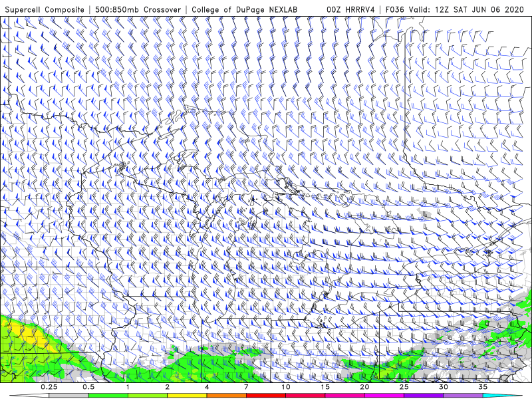Select the yellow-green 1–2 color bar segment
The height and width of the screenshot is (399, 532).
(148, 396)
